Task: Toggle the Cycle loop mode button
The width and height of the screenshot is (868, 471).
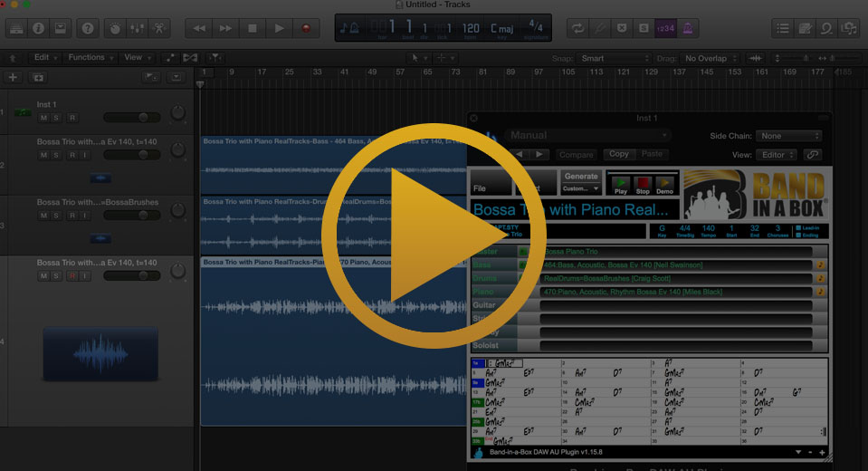Action: [x=578, y=28]
